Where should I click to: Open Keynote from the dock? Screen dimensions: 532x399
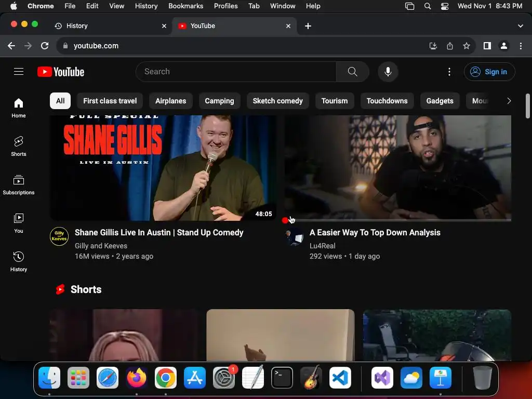(x=441, y=378)
